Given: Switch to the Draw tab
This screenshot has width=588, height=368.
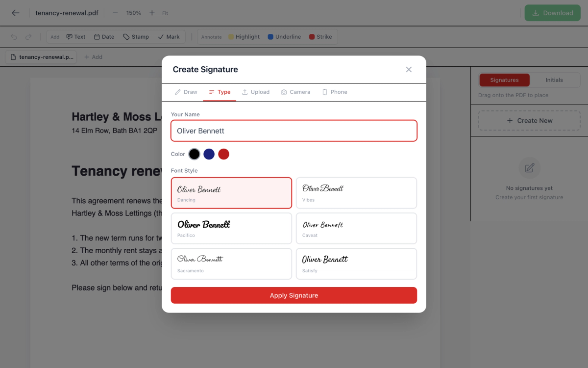Looking at the screenshot, I should tap(186, 92).
